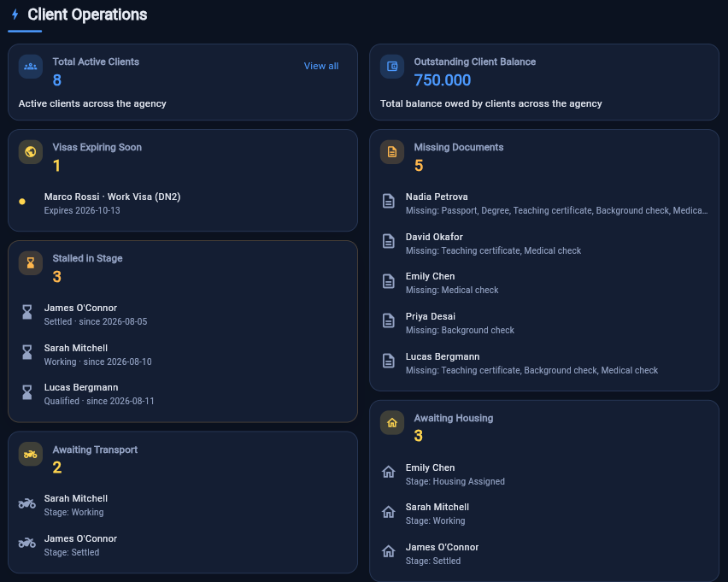Click the Outstanding Client Balance wallet icon
The width and height of the screenshot is (728, 582).
click(392, 67)
